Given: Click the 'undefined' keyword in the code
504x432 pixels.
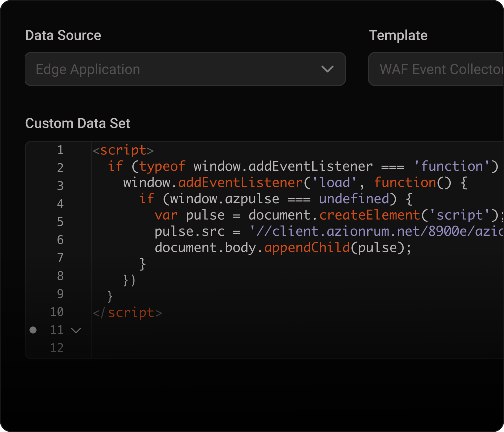Looking at the screenshot, I should 354,199.
